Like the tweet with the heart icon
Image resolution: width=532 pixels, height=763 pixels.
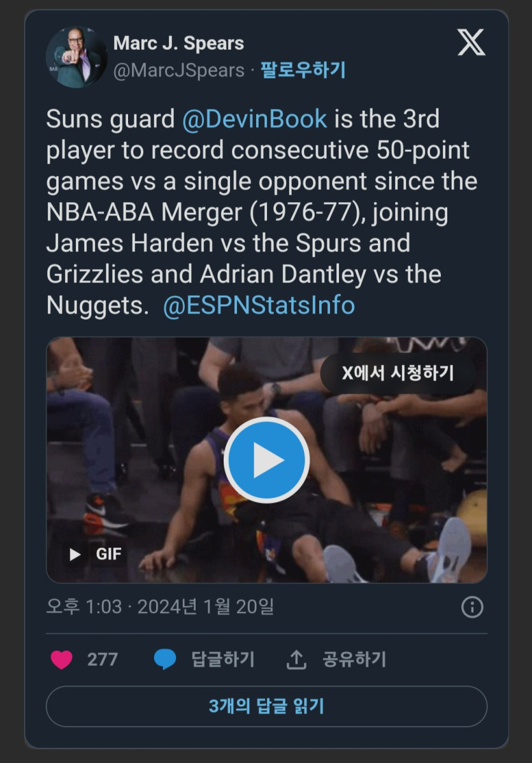tap(62, 659)
